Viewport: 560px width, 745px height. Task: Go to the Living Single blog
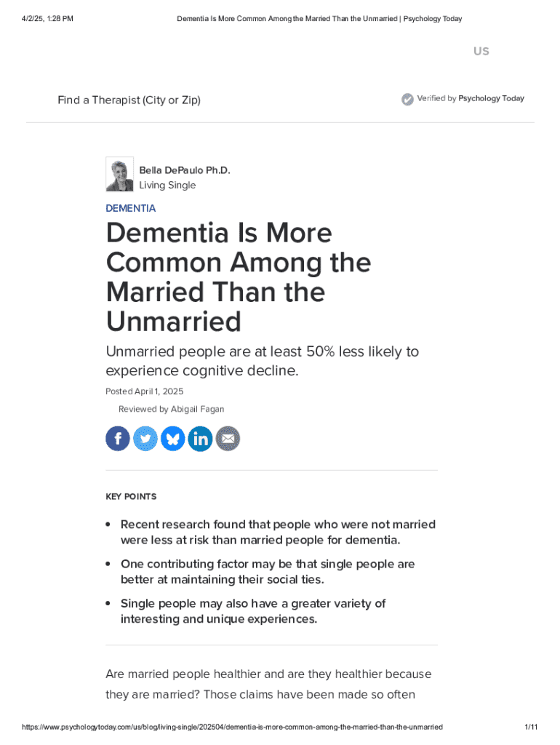pos(167,186)
